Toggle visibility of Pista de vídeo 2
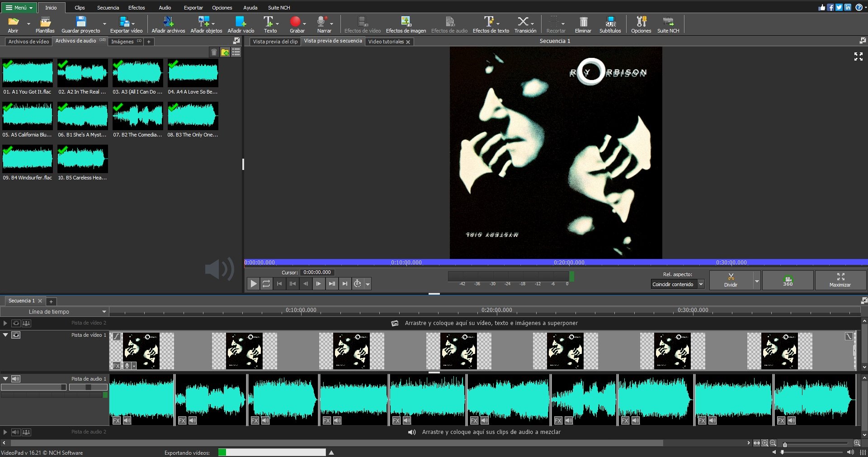Screen dimensions: 868x457 [16, 323]
